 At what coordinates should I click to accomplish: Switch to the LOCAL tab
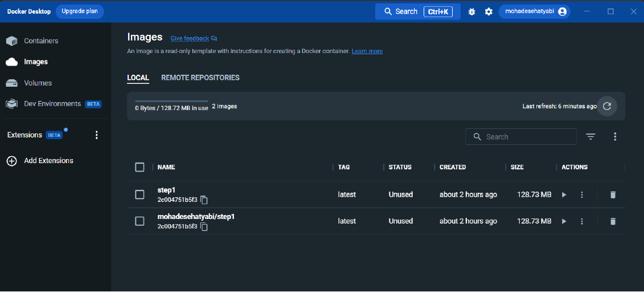click(138, 78)
